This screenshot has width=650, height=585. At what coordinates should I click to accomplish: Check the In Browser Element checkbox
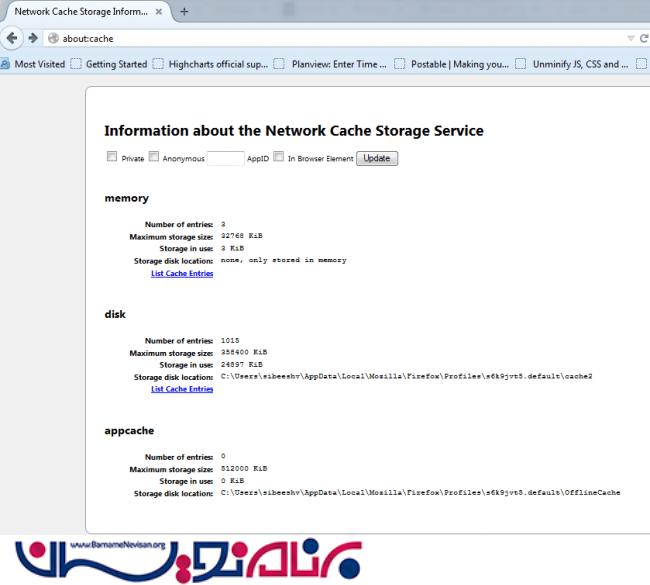tap(279, 156)
